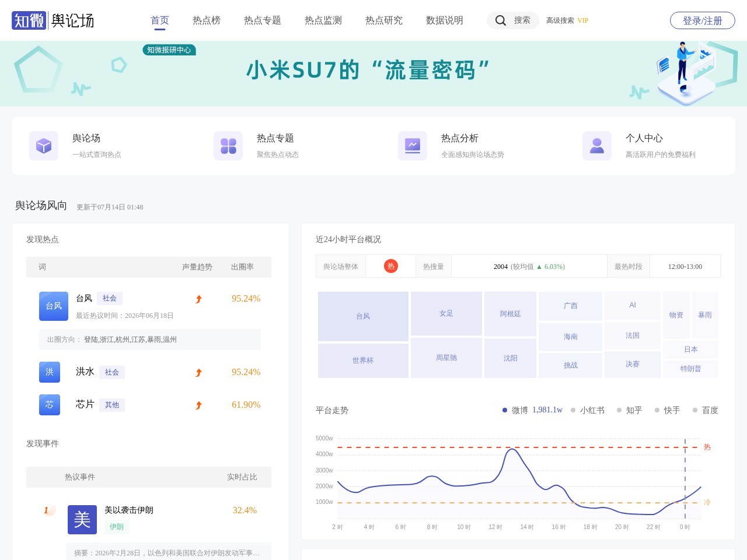Image resolution: width=747 pixels, height=560 pixels.
Task: Click the 32.4% 实时占比 value
Action: click(245, 510)
